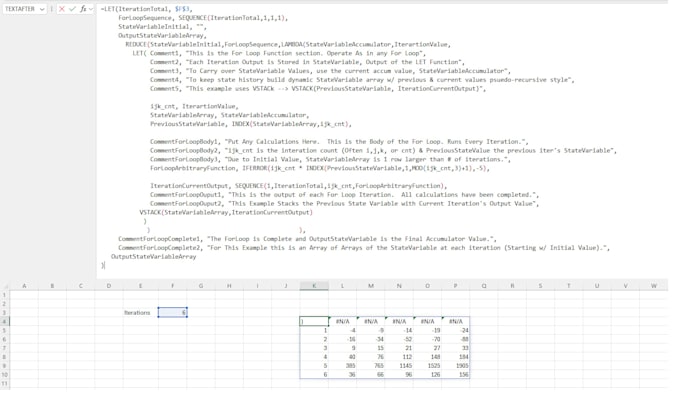
Task: Open the Name Box dropdown arrow
Action: pyautogui.click(x=42, y=9)
